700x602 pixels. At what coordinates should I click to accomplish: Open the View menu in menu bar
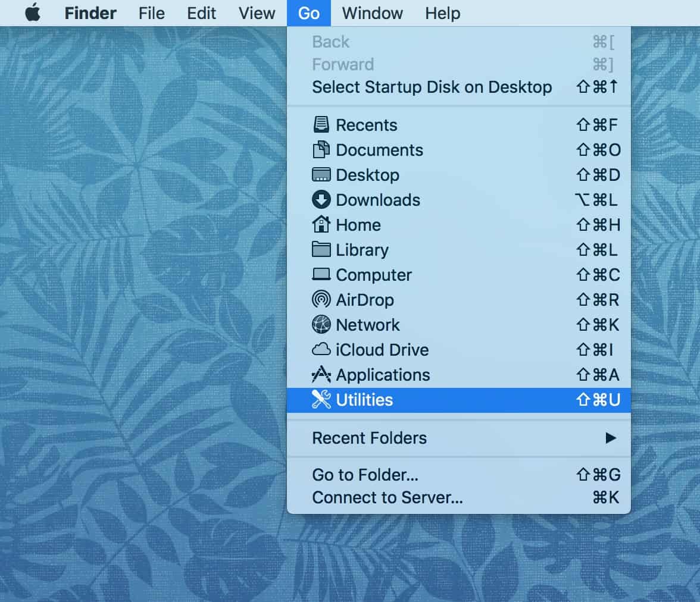click(257, 13)
